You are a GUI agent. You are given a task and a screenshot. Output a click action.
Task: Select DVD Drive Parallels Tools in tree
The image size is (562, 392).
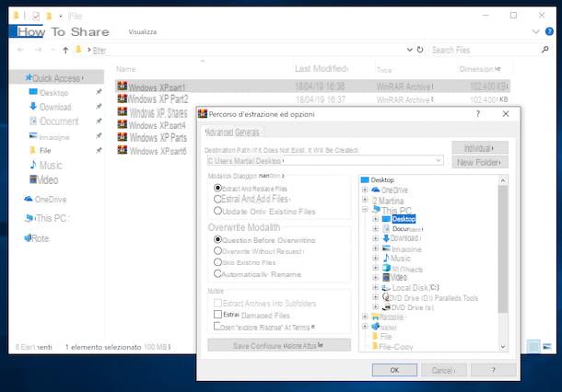[x=430, y=297]
